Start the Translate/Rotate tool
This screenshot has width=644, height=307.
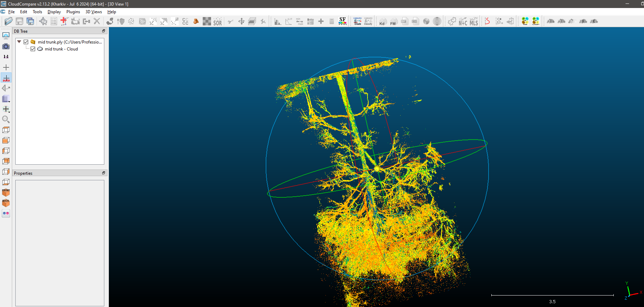241,21
